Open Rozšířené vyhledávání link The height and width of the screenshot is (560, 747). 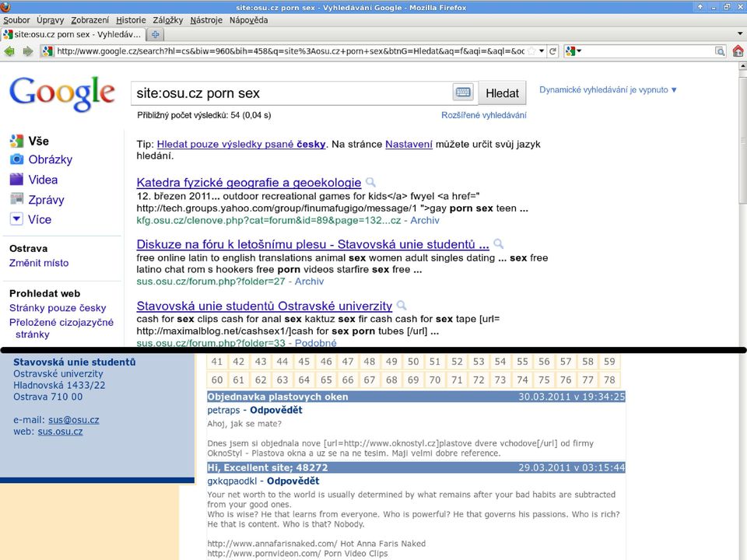483,115
